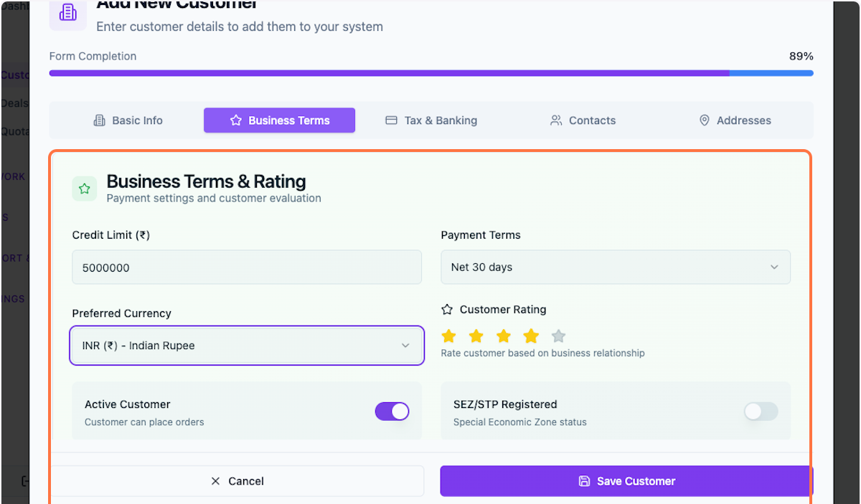Enable the SEZ/STP Registered toggle

click(761, 411)
